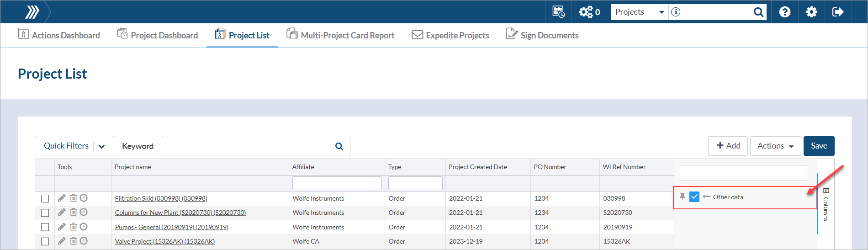Viewport: 868px width, 250px height.
Task: Open the Actions dropdown menu
Action: [775, 146]
